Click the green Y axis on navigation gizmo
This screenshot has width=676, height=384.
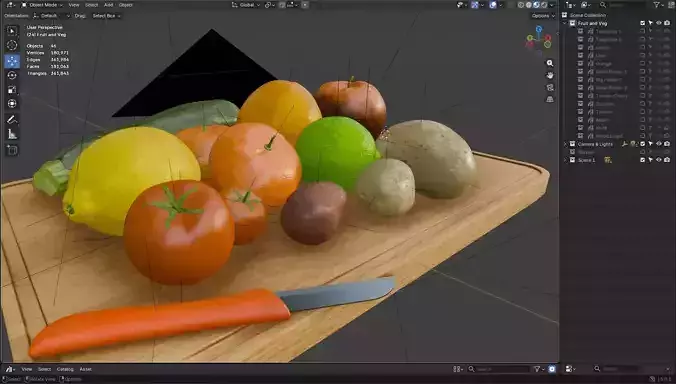click(x=529, y=38)
